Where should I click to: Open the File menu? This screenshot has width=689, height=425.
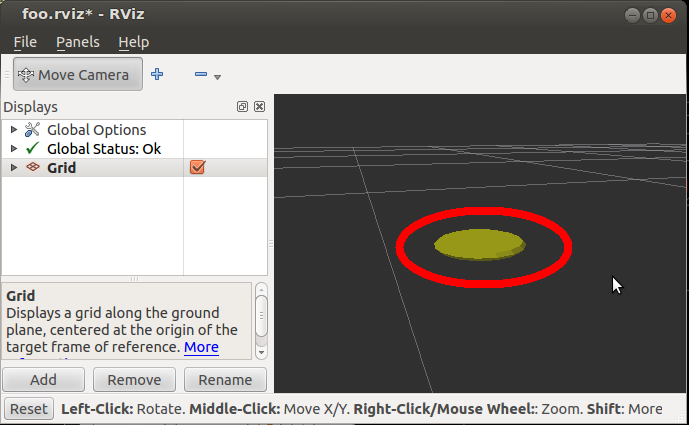25,42
